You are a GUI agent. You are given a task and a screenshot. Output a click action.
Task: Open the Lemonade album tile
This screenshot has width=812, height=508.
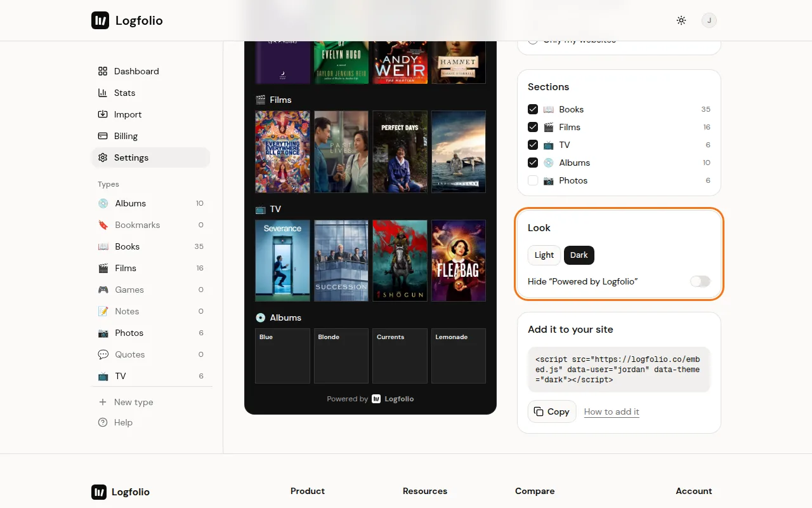[x=459, y=356]
